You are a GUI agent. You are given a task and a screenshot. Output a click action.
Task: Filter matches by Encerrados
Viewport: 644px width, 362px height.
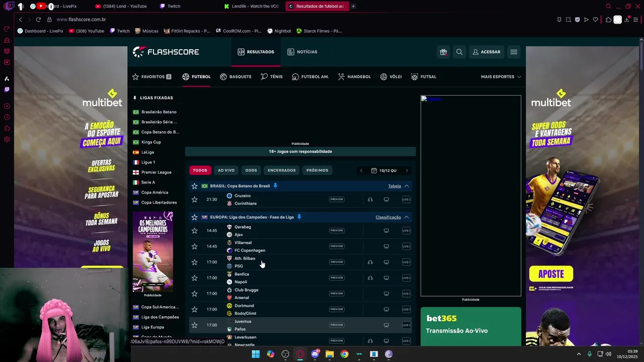coord(282,170)
